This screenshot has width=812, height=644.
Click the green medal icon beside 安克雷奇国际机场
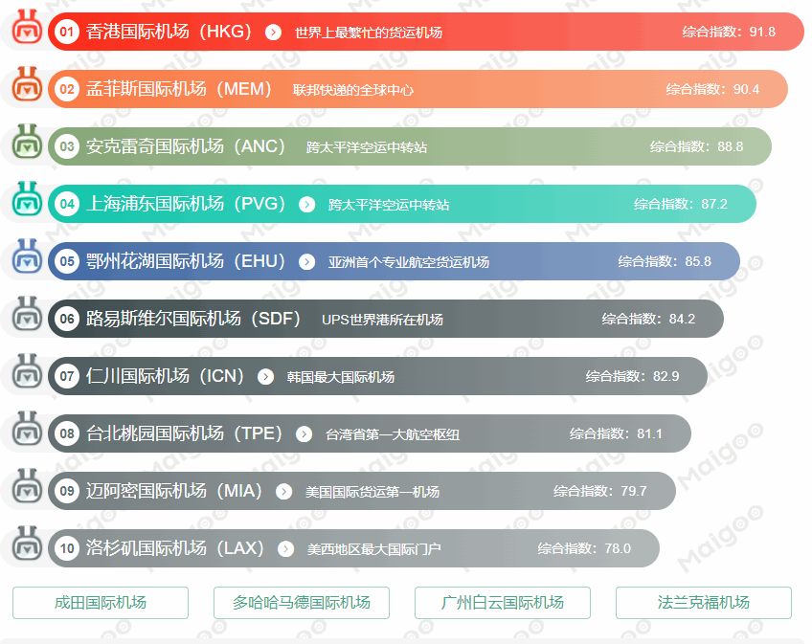coord(27,142)
